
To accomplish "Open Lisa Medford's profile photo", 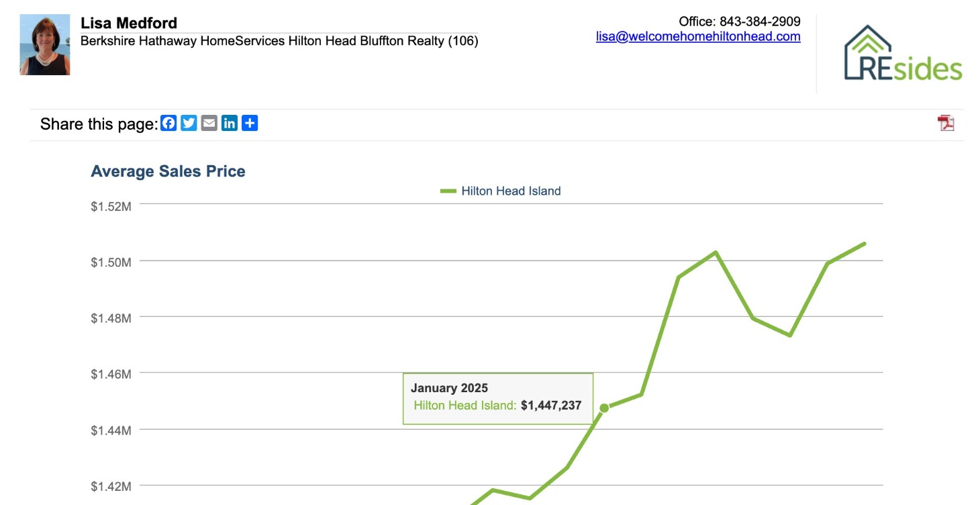I will [x=44, y=44].
